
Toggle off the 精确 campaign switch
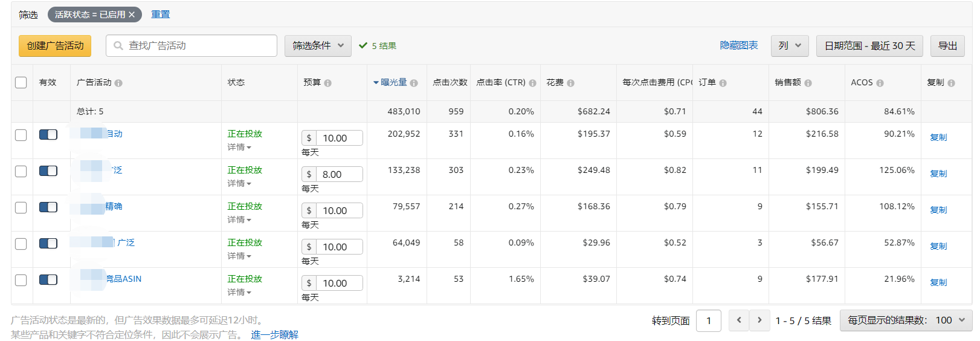pyautogui.click(x=48, y=207)
